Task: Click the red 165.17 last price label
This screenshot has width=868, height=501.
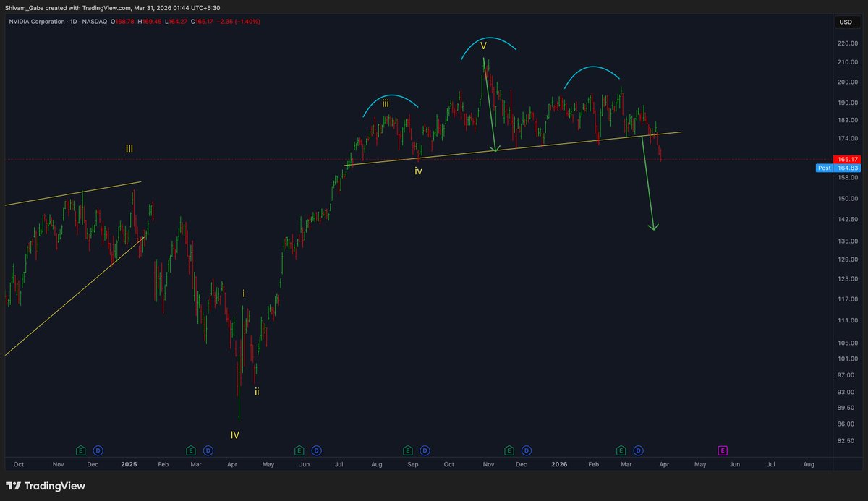Action: 848,159
